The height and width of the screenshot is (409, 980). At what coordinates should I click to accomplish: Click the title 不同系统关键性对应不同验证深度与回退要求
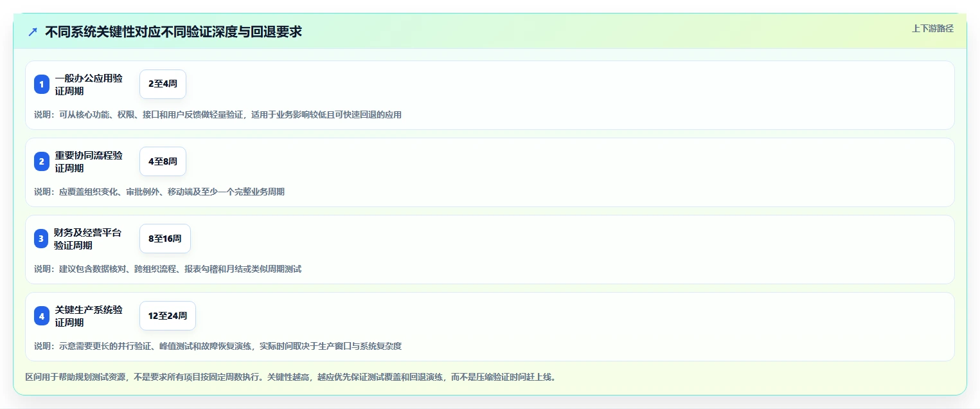coord(174,32)
